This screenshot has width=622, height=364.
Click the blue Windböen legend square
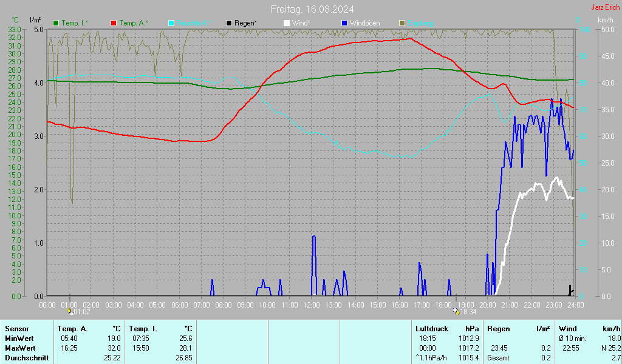pos(344,23)
